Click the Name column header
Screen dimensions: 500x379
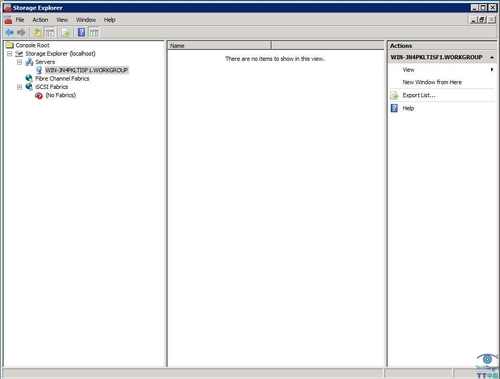point(219,46)
